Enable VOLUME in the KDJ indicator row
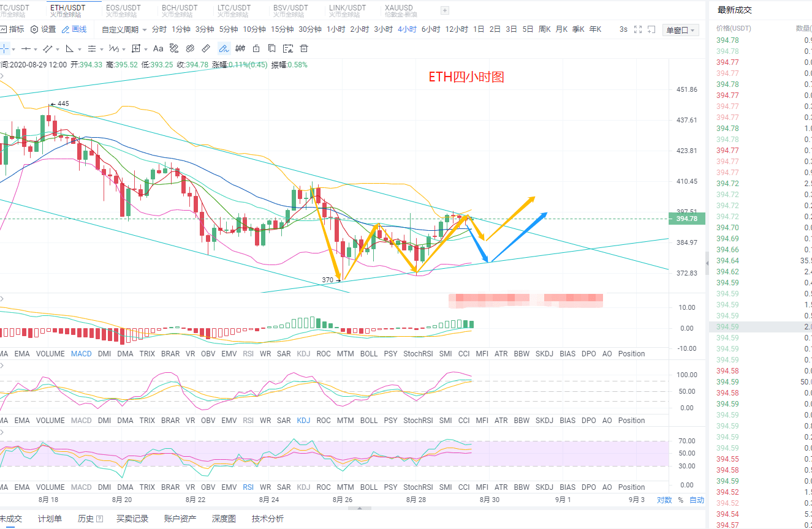Viewport: 812px width, 529px height. click(x=50, y=420)
